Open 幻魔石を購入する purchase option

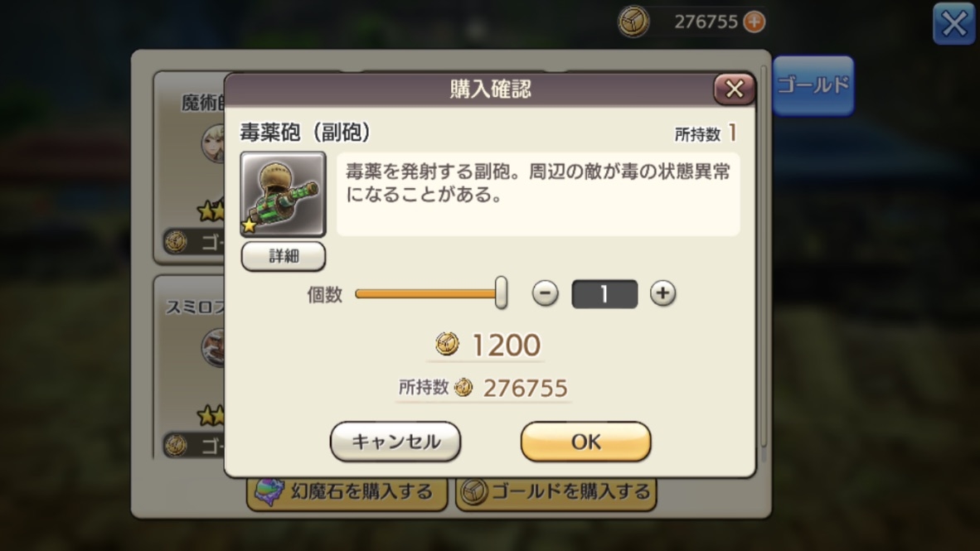click(347, 493)
